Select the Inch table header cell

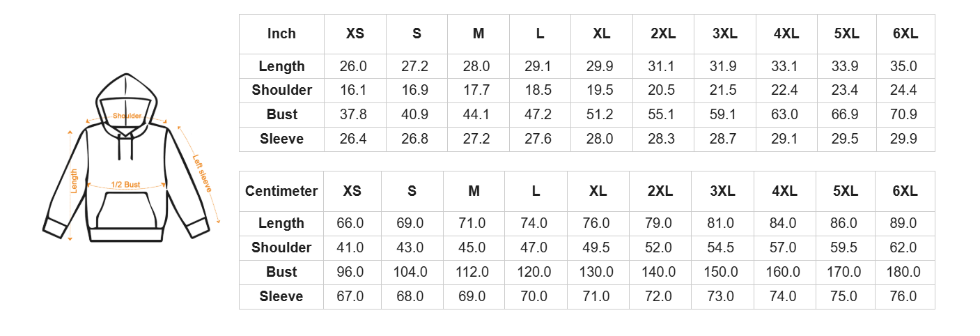coord(281,33)
